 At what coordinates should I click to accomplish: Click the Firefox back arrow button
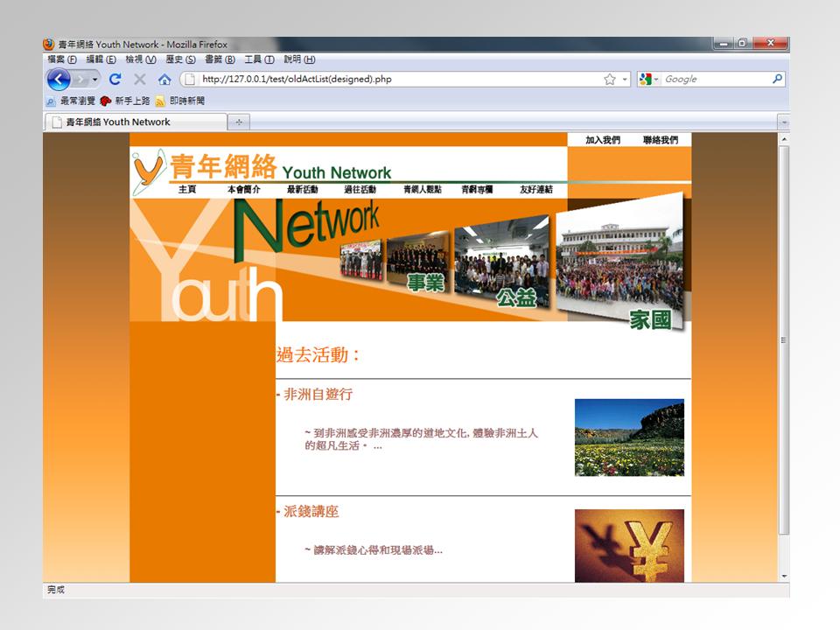(59, 80)
